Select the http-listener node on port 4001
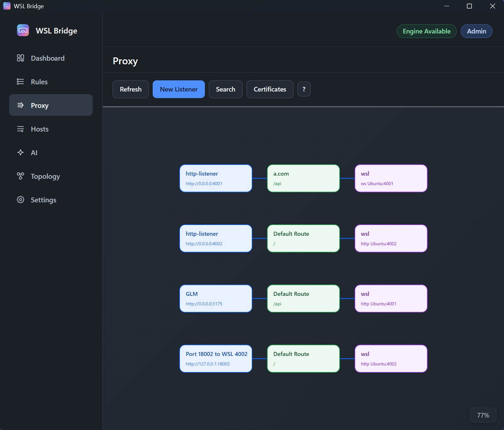The width and height of the screenshot is (504, 430). pos(216,178)
